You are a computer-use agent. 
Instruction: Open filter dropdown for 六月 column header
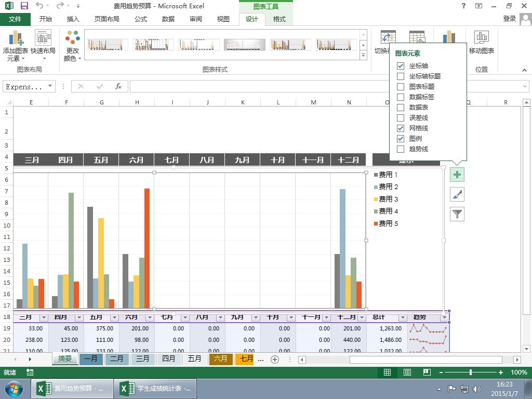150,317
